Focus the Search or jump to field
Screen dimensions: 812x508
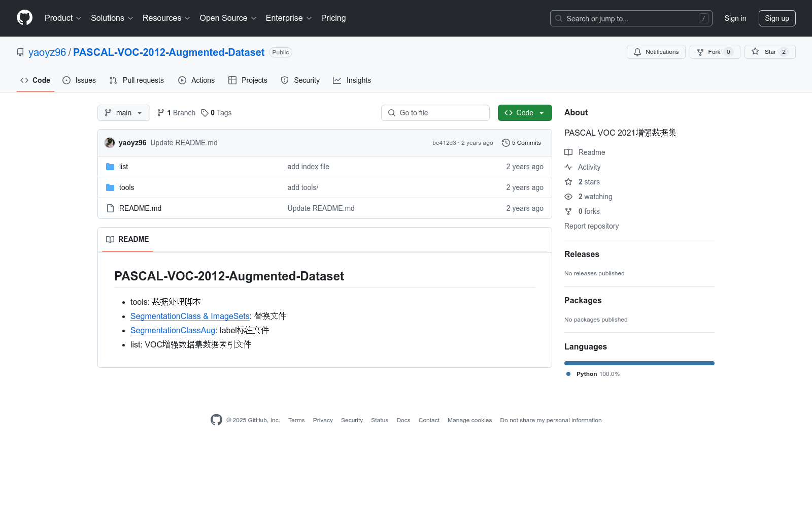(631, 18)
